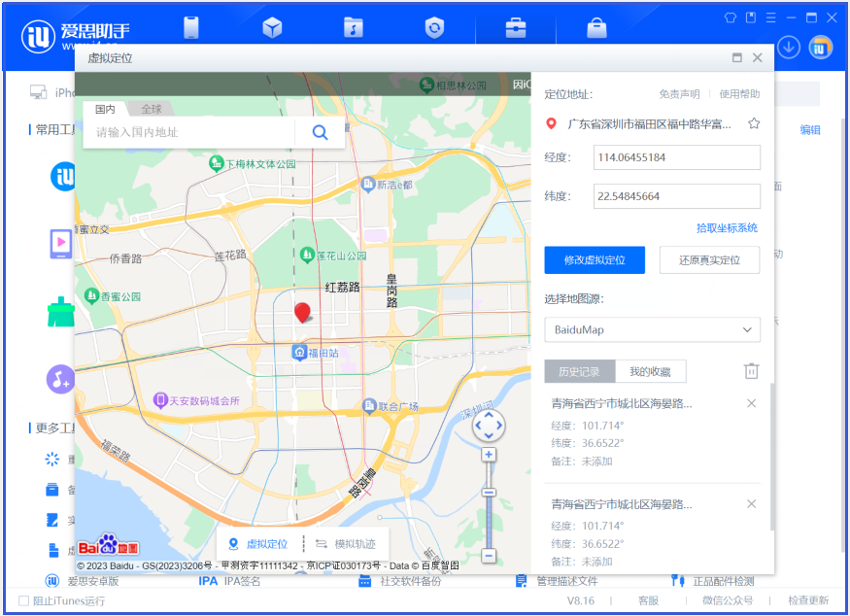The image size is (850, 616).
Task: Open the music file icon in the top bar
Action: tap(353, 27)
